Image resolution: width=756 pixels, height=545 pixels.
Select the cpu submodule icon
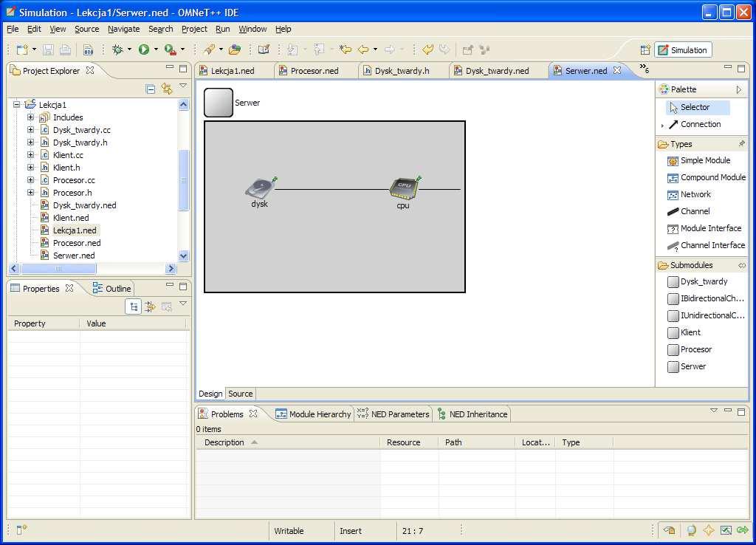coord(404,188)
